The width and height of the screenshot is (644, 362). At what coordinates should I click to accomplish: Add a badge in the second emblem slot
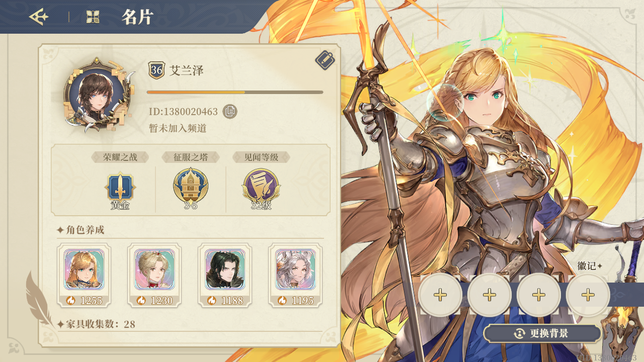[490, 295]
